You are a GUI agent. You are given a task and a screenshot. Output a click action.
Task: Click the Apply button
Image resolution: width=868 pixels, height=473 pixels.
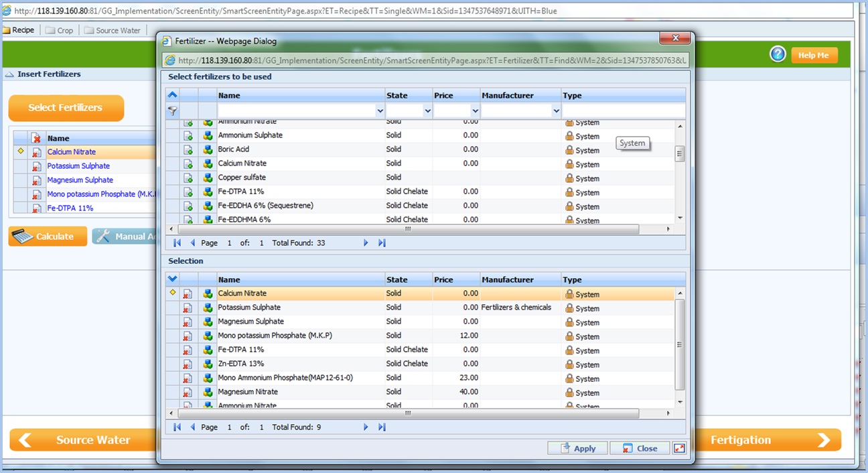tap(577, 448)
